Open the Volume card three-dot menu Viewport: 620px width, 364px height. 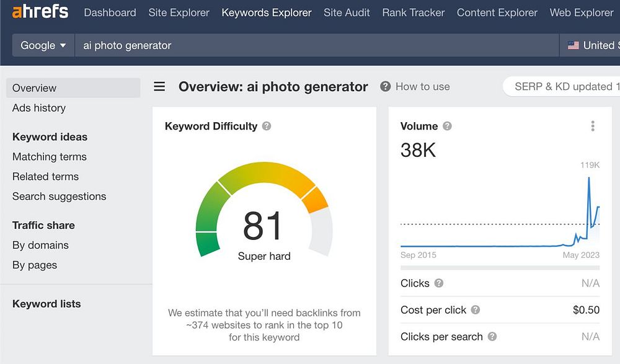pyautogui.click(x=593, y=126)
